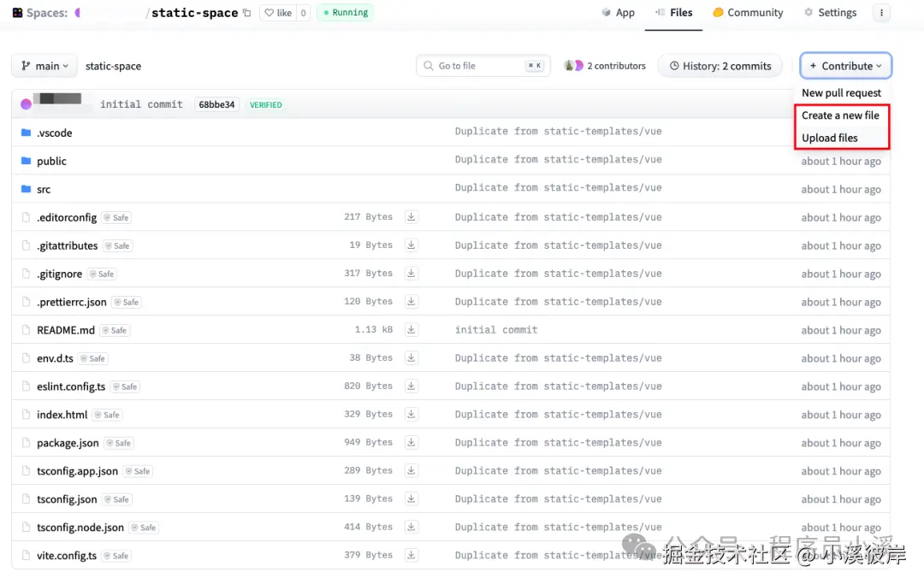The width and height of the screenshot is (924, 584).
Task: Open the .gitattributes file
Action: click(x=68, y=245)
